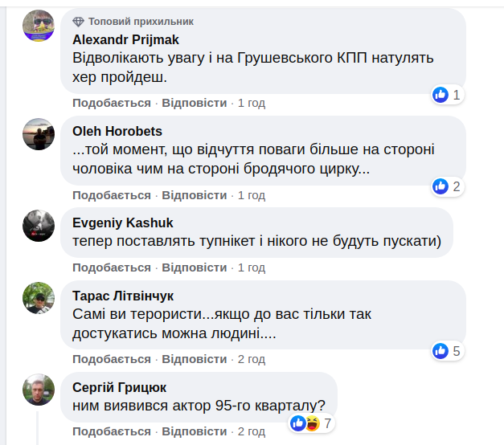Click the Топовий прихильник badge label
Screen dimensions: 504x445
(141, 22)
